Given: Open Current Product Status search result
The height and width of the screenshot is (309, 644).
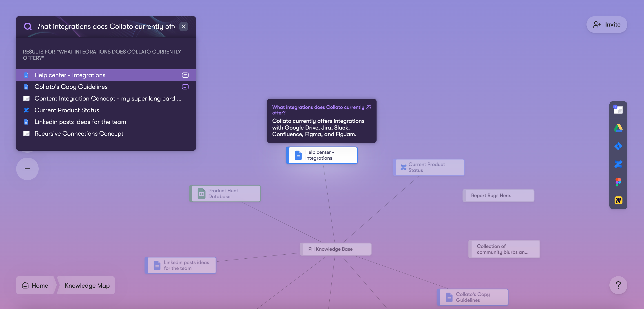Looking at the screenshot, I should 67,110.
